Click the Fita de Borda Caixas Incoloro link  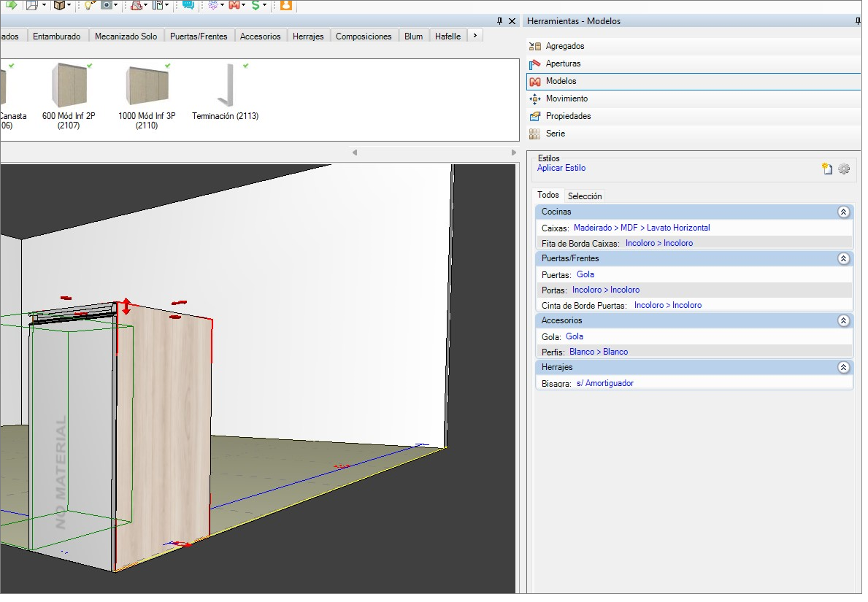[659, 244]
